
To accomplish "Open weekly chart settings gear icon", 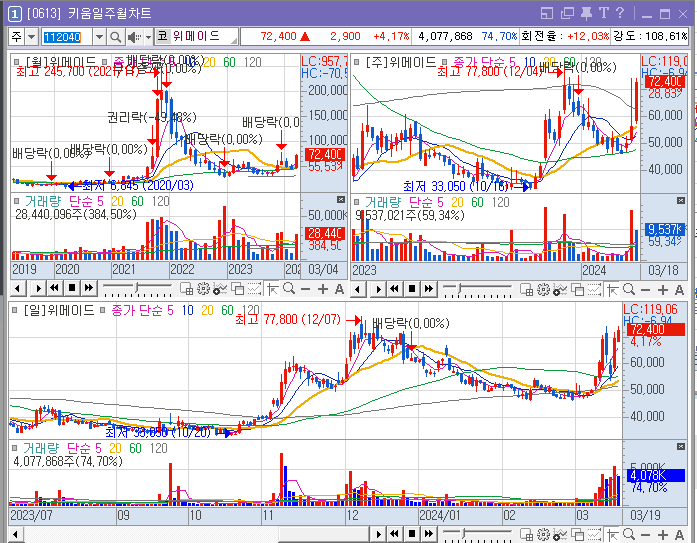I will click(543, 290).
